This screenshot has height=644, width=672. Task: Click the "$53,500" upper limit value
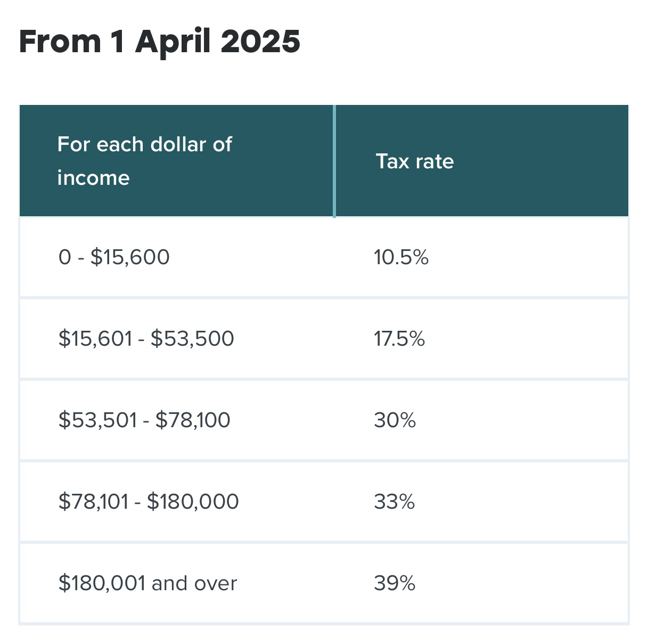coord(192,339)
